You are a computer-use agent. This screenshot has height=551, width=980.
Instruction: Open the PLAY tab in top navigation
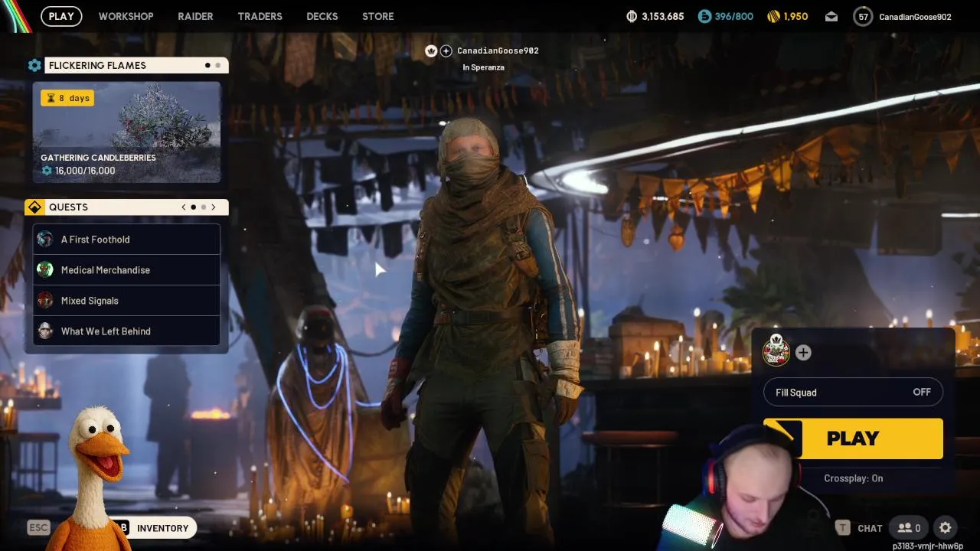pos(61,16)
